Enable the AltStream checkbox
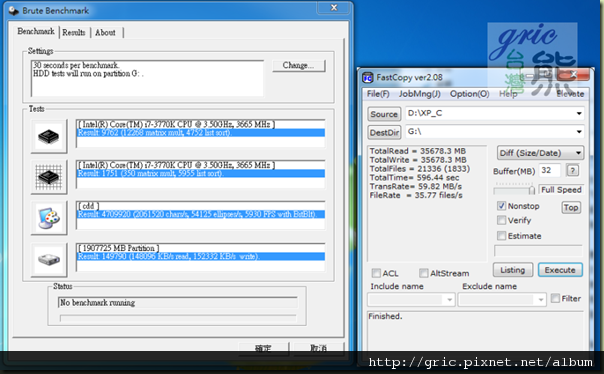Image resolution: width=604 pixels, height=374 pixels. [423, 273]
